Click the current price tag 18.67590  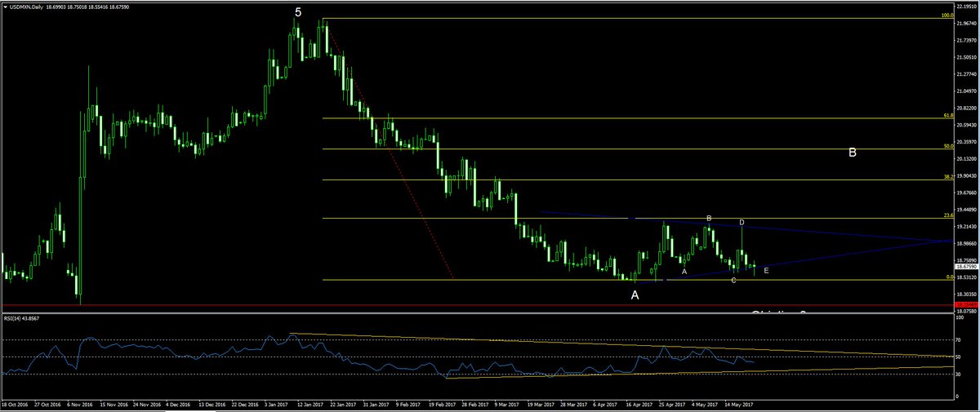967,266
